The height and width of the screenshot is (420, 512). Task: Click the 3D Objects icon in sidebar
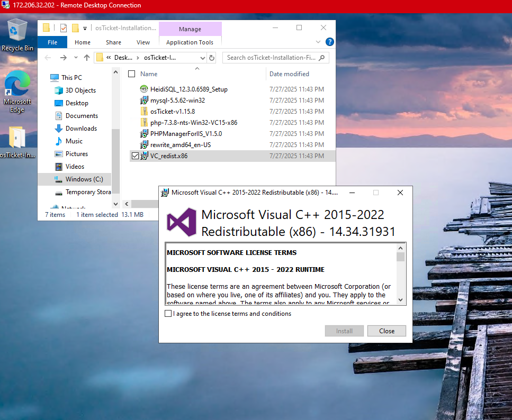click(x=59, y=90)
